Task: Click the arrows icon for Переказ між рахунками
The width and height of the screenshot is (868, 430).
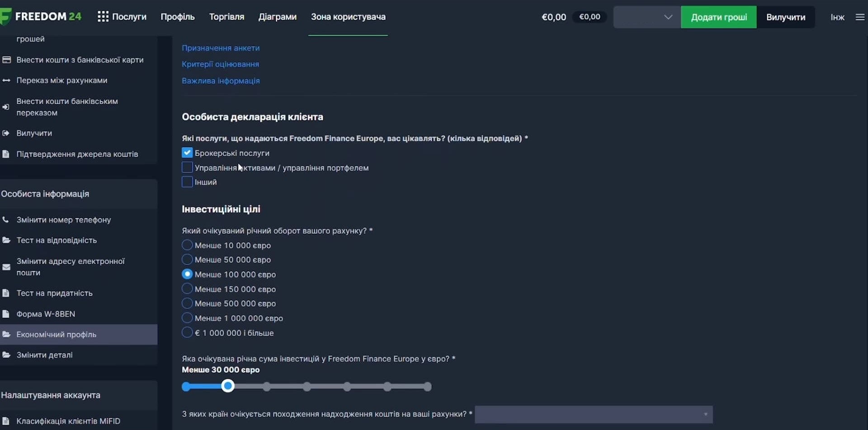Action: pos(6,80)
